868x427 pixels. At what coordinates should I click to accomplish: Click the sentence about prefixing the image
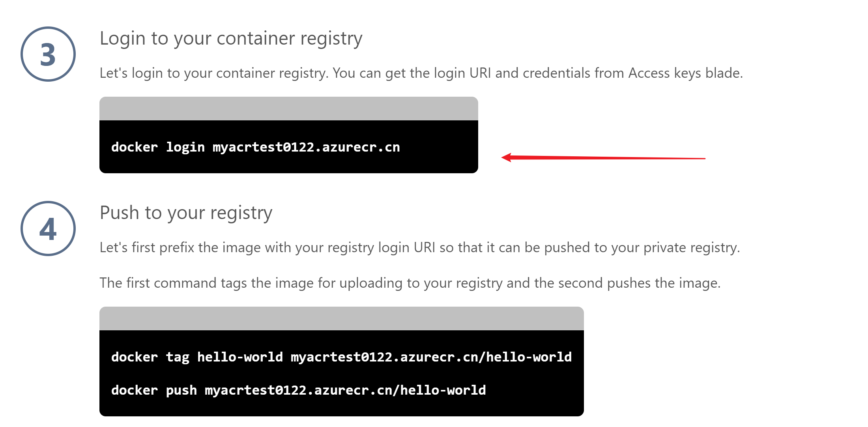click(419, 247)
